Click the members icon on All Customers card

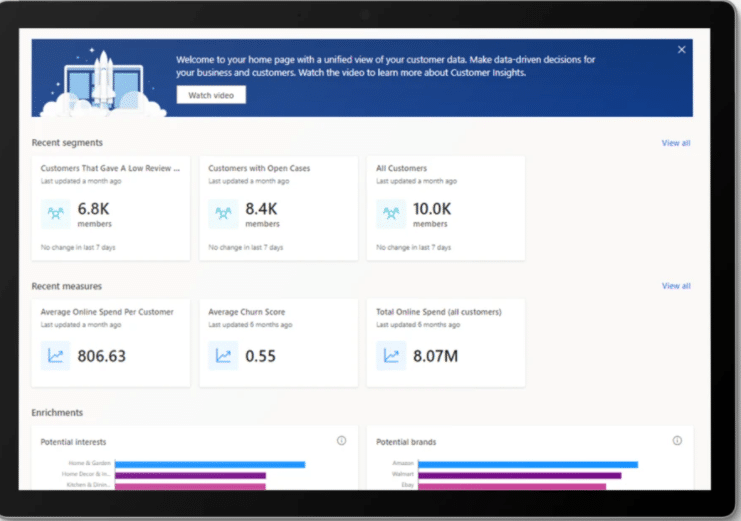[x=391, y=214]
